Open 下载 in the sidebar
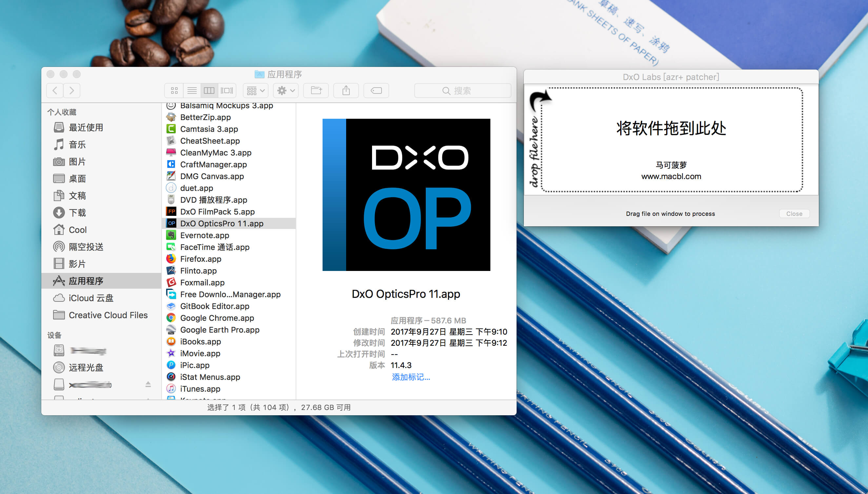The image size is (868, 494). tap(101, 213)
